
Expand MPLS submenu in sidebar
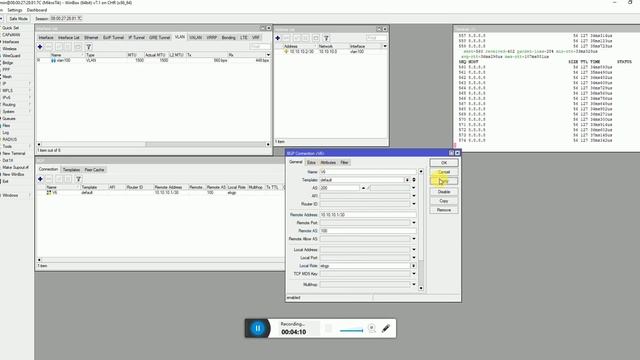pos(16,90)
